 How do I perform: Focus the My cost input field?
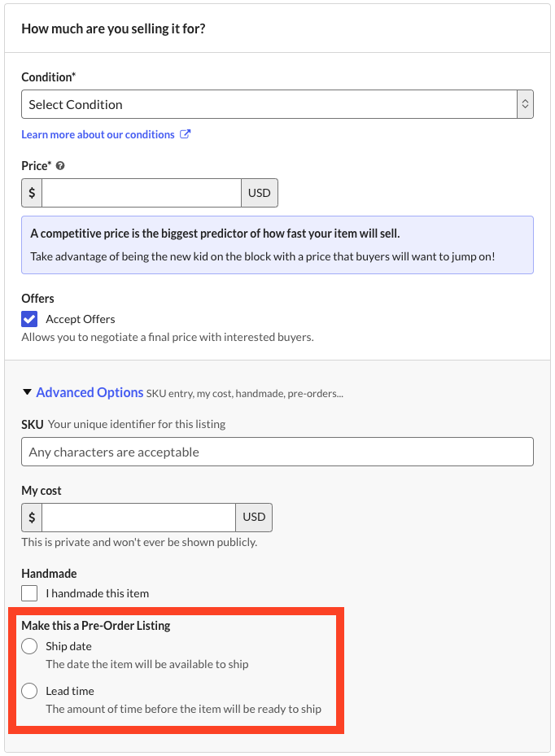click(x=138, y=517)
